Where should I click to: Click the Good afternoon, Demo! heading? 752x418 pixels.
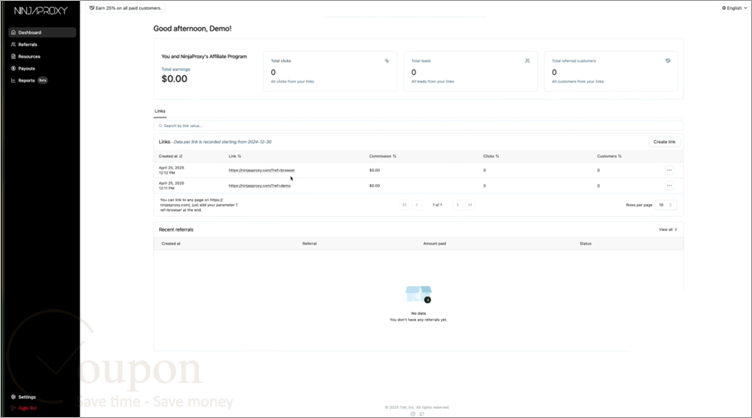point(192,29)
